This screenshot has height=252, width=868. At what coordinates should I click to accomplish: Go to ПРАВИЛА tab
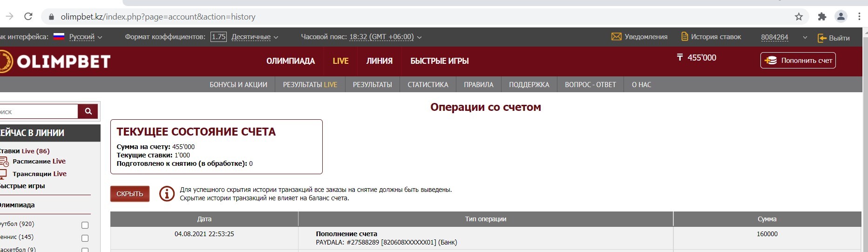point(479,84)
